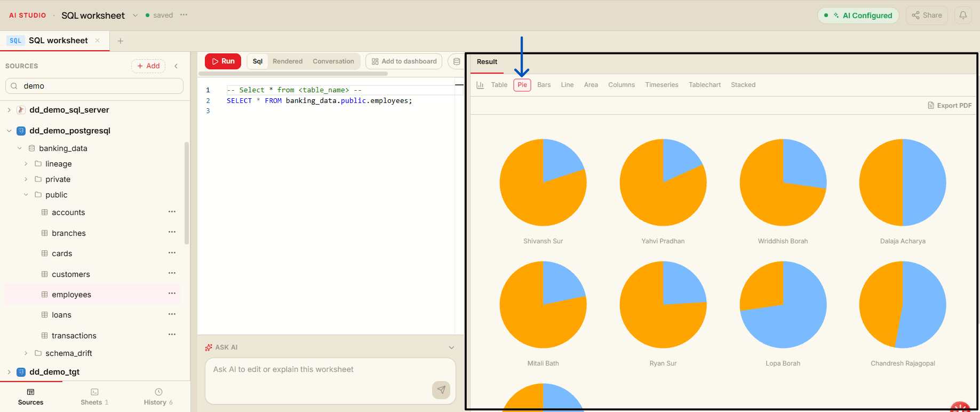Image resolution: width=980 pixels, height=412 pixels.
Task: Select the Area chart type
Action: [x=591, y=85]
